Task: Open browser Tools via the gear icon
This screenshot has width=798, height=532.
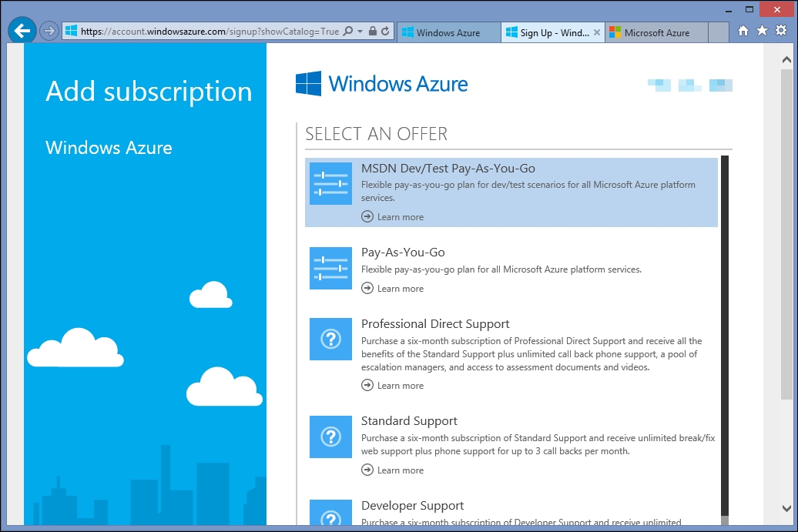Action: click(x=783, y=32)
